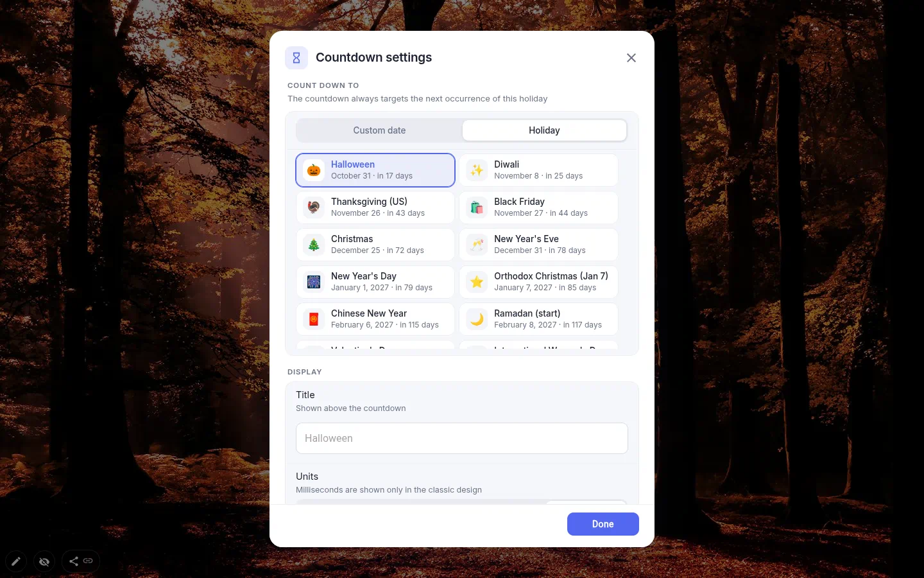Select the Ramadan crescent moon icon

(477, 319)
